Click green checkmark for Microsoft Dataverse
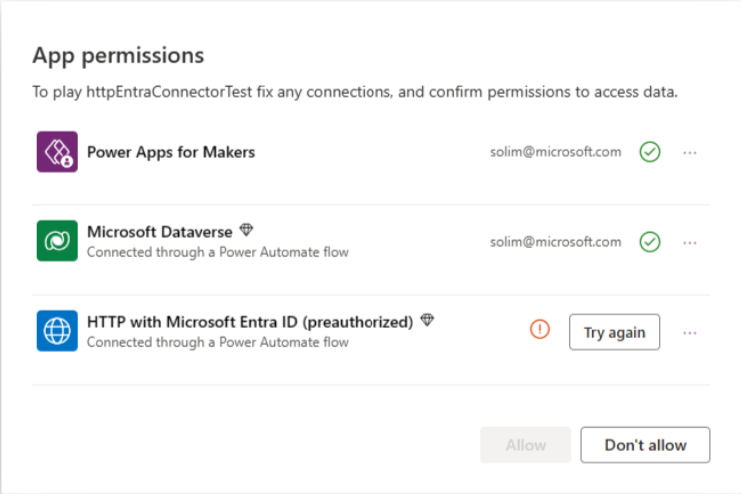Viewport: 741px width, 494px height. [650, 242]
